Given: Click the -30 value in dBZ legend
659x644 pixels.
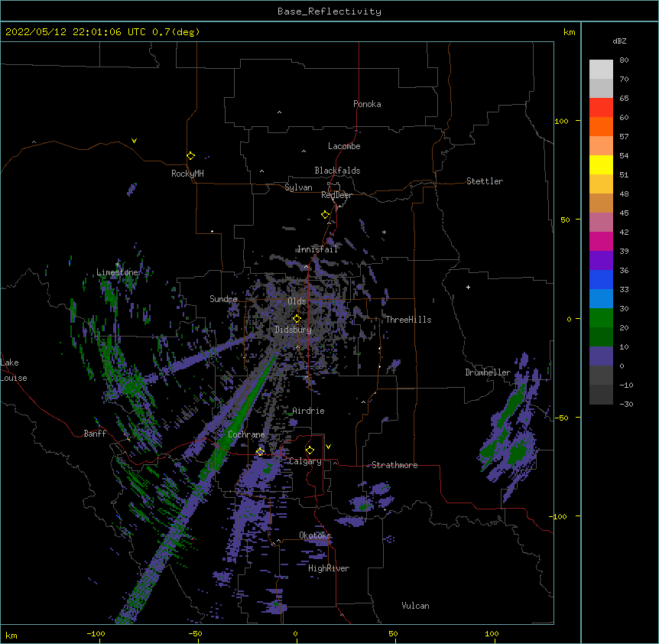Looking at the screenshot, I should coord(626,404).
